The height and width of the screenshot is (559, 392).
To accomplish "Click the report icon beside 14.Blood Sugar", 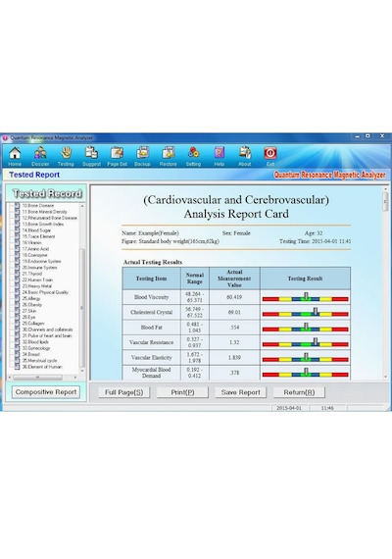I will 17,230.
